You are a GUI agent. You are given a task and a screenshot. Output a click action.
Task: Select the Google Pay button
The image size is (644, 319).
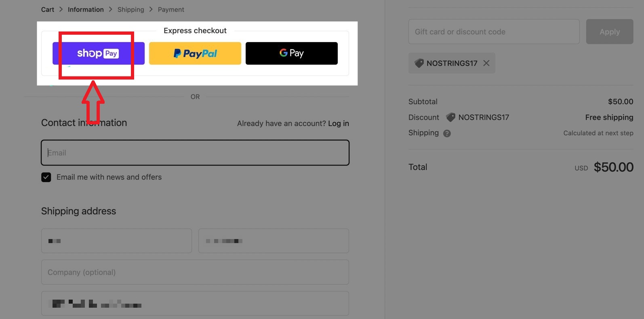[292, 53]
